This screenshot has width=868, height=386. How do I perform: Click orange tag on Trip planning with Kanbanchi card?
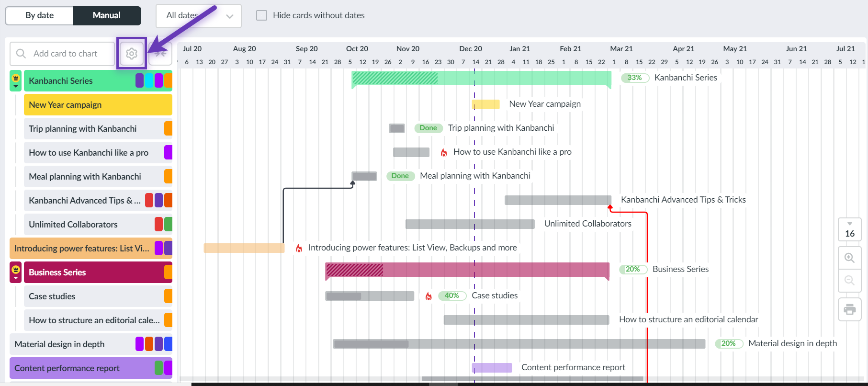[169, 128]
